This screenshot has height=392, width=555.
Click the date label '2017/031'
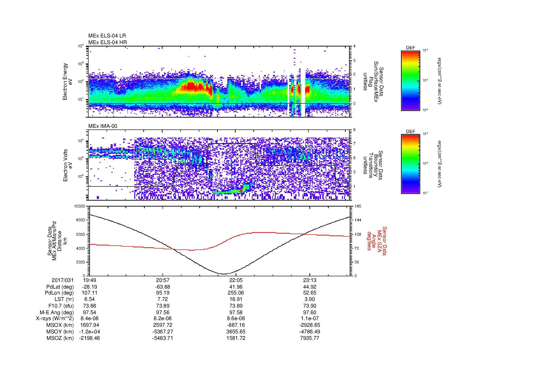click(63, 280)
